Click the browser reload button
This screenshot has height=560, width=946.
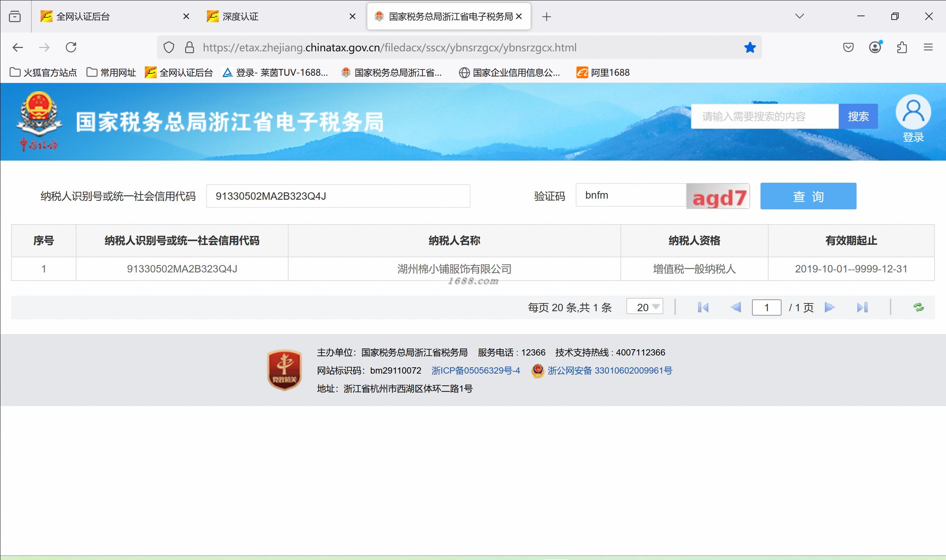point(71,48)
